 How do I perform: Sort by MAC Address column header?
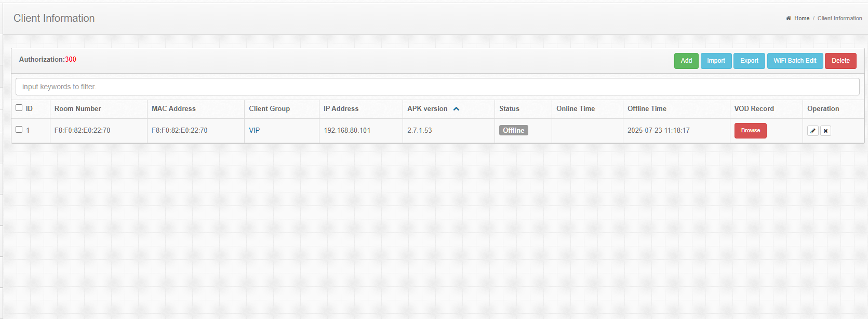173,108
